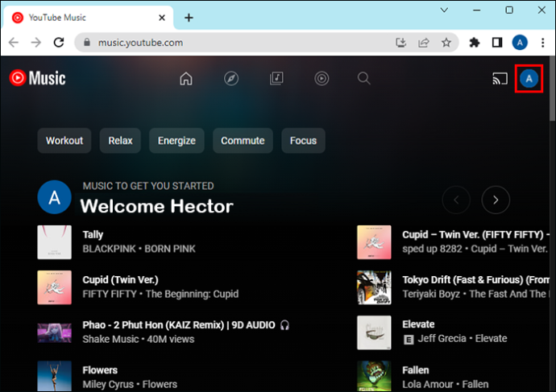Viewport: 556px width, 392px height.
Task: Click the large Hector avatar circle
Action: tap(55, 197)
